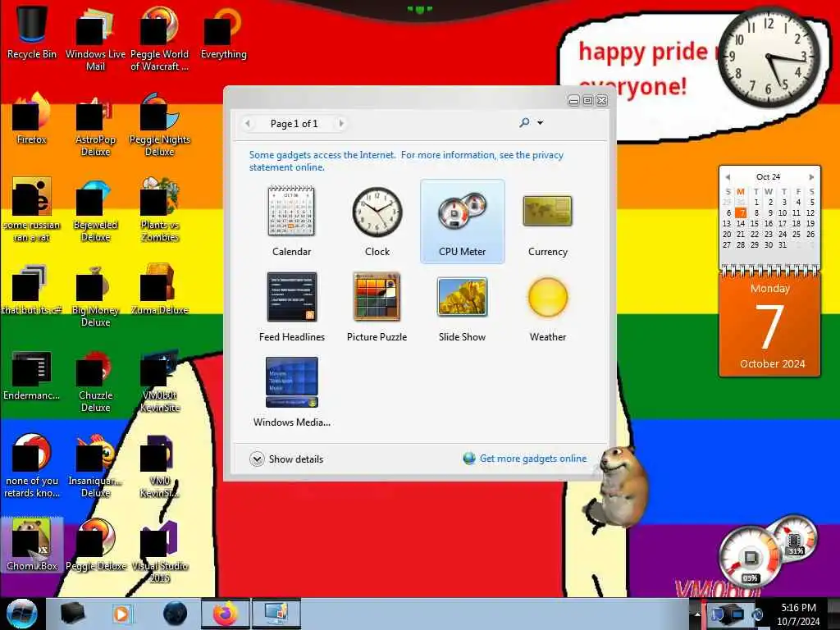Open the VM0 80t KevinSite shortcut
840x630 pixels.
[x=160, y=381]
